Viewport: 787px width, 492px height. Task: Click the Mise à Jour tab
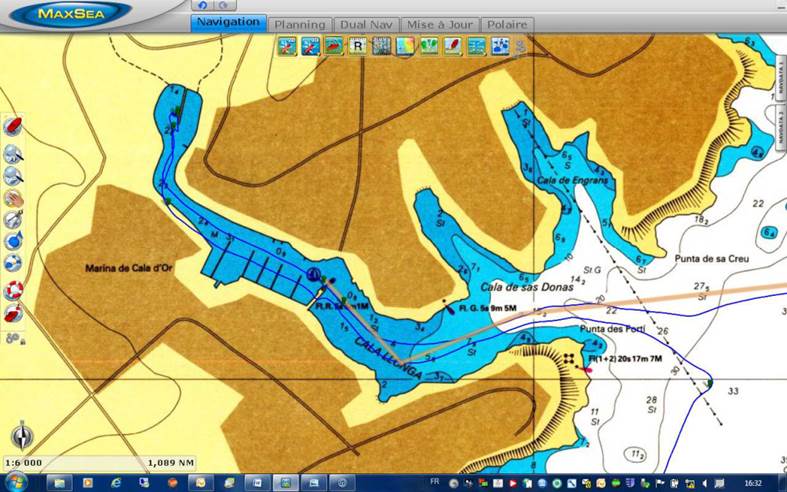(439, 24)
